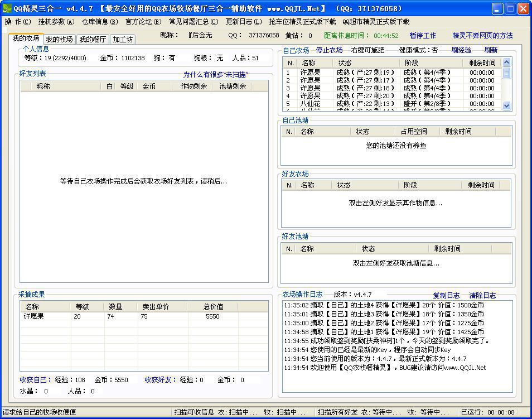Toggle 健康模式:否 setting

pyautogui.click(x=418, y=50)
